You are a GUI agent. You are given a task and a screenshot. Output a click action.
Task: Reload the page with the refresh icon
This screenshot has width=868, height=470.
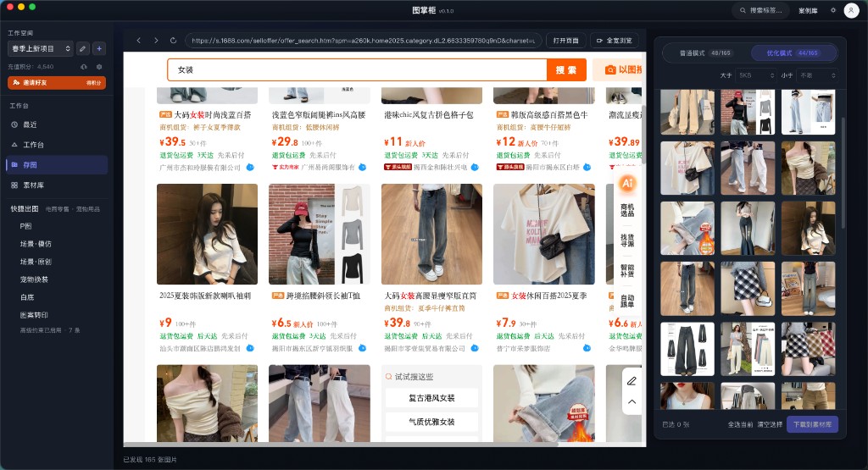click(173, 41)
